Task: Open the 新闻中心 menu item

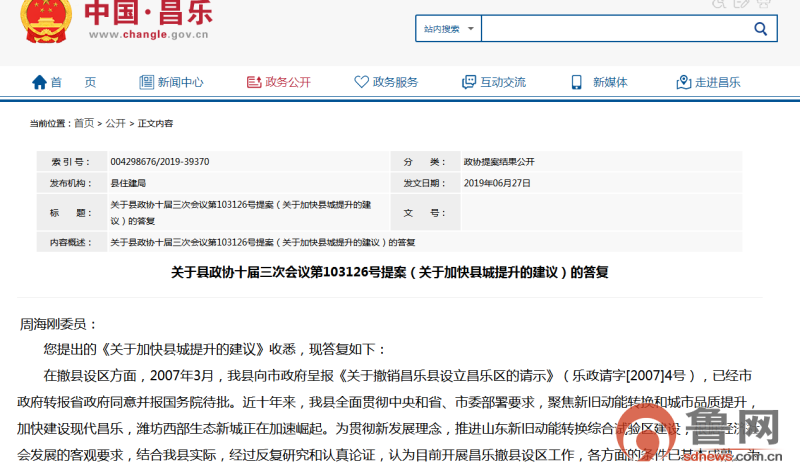Action: 180,82
